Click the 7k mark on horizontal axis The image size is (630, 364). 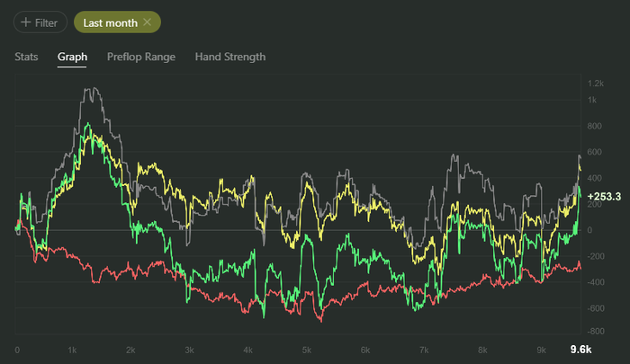(x=423, y=350)
